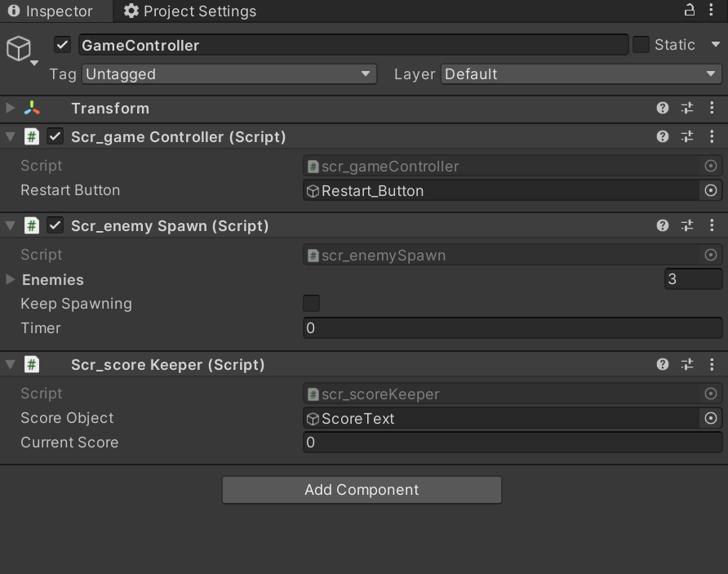
Task: Open object picker for Score Object field
Action: [710, 419]
